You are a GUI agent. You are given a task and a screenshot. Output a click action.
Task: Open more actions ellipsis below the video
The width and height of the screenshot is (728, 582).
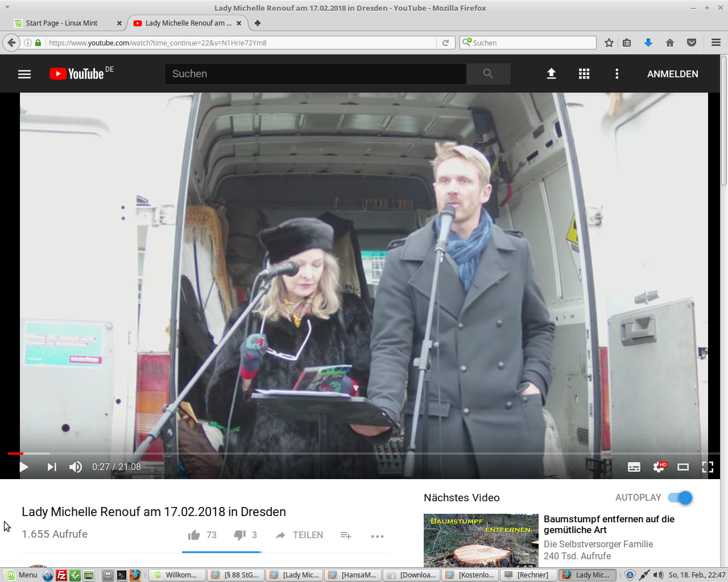(x=377, y=536)
